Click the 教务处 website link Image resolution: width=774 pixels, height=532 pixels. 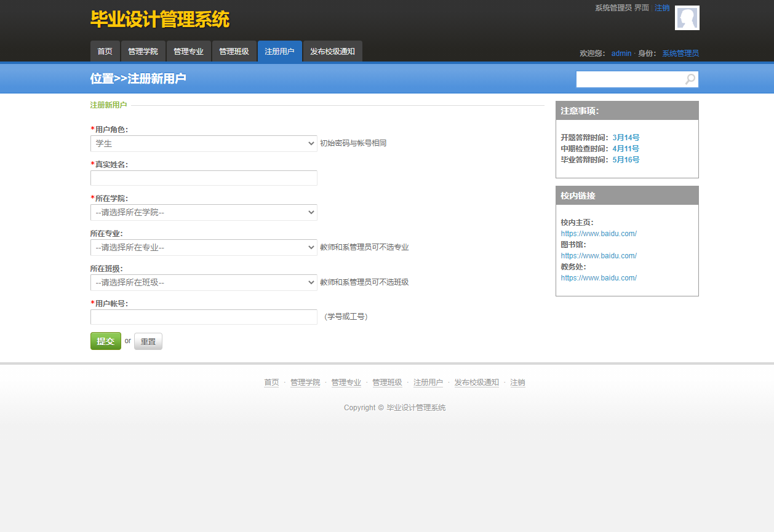coord(598,277)
